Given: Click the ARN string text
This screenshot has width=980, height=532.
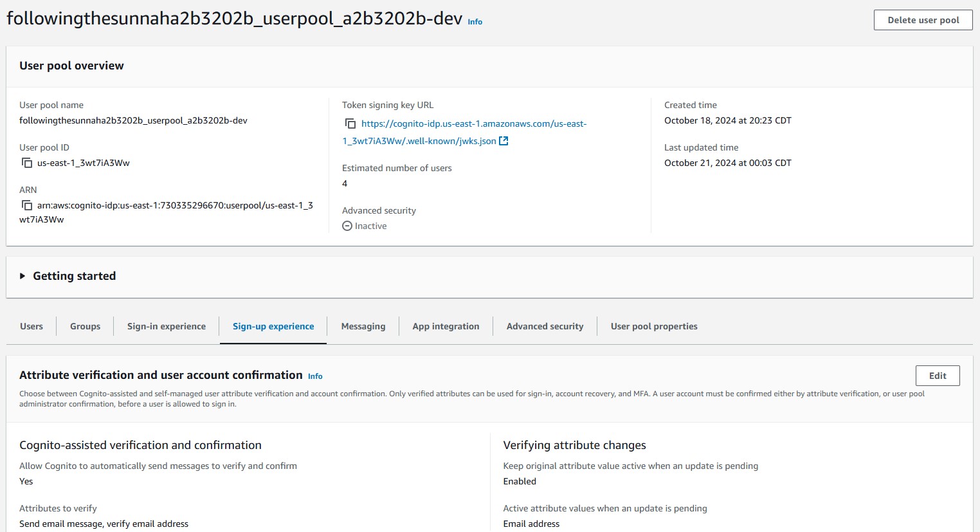Looking at the screenshot, I should tap(166, 212).
